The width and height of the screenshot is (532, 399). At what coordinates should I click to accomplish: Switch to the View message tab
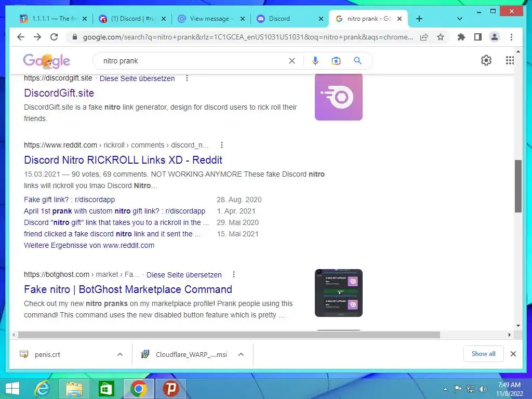210,19
